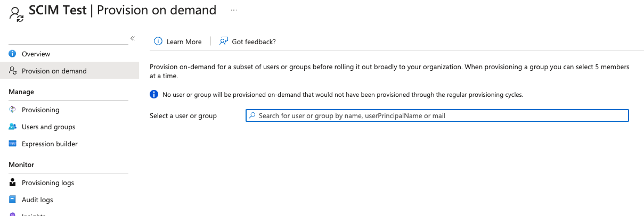Click the Manage section heading
The height and width of the screenshot is (216, 644).
(21, 92)
